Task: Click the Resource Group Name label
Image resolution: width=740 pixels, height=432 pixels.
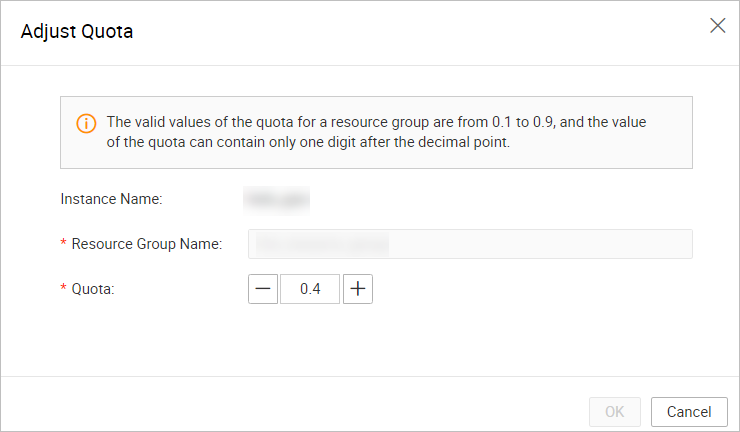Action: (146, 244)
